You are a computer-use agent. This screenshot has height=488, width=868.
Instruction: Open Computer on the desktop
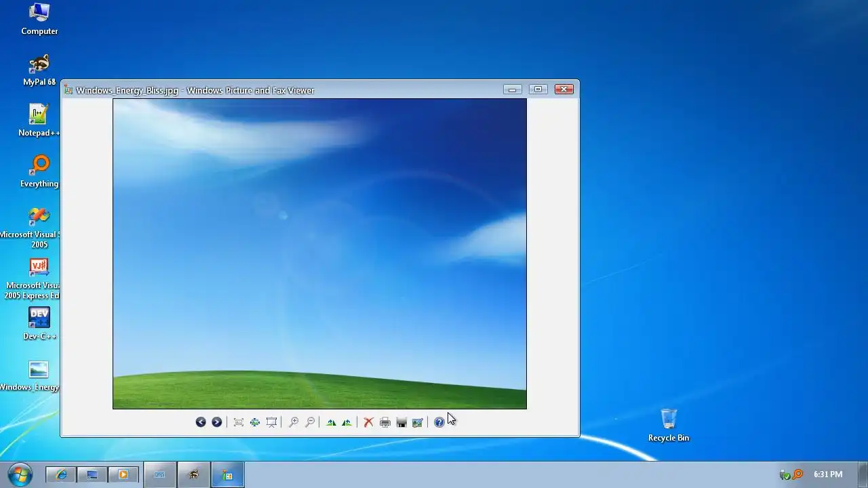39,19
